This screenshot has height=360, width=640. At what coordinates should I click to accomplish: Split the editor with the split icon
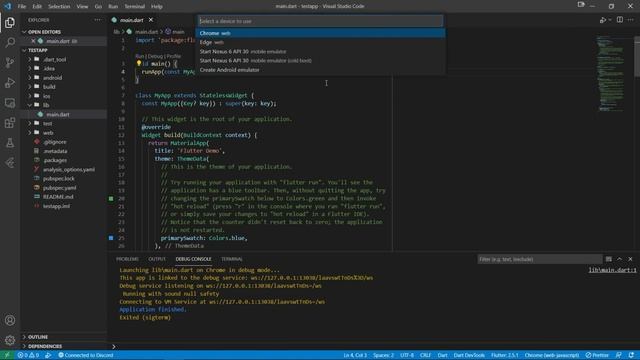(620, 20)
